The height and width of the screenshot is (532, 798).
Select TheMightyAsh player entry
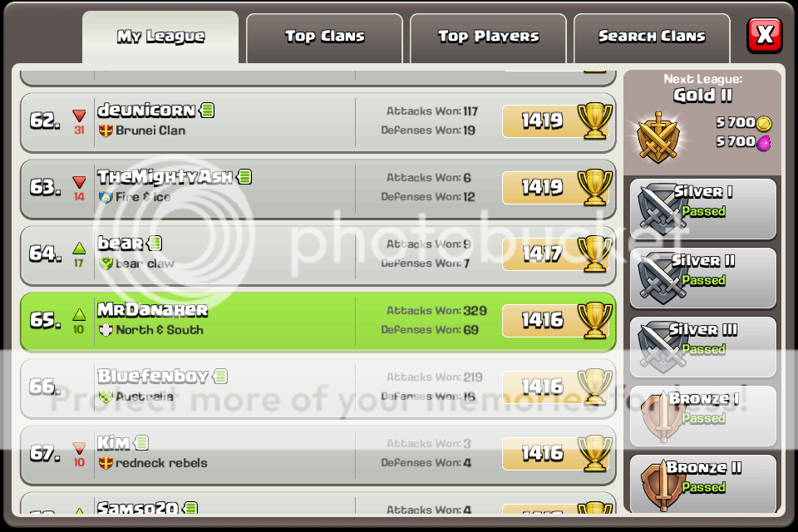318,189
